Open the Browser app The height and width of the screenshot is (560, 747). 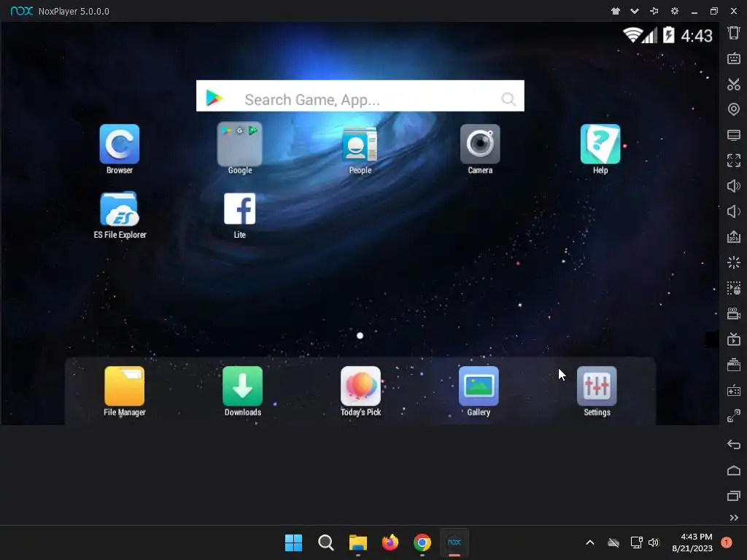120,144
